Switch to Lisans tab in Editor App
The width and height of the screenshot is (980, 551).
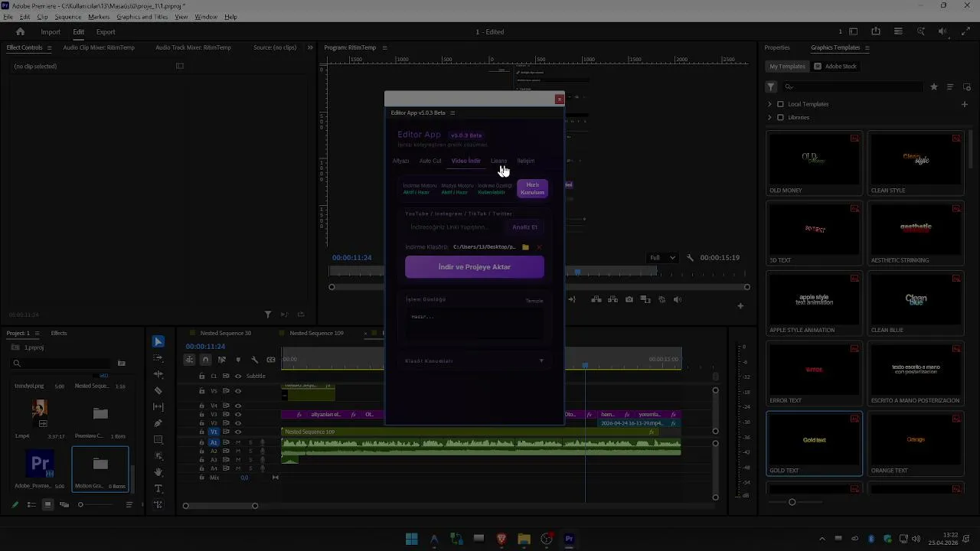click(x=498, y=161)
